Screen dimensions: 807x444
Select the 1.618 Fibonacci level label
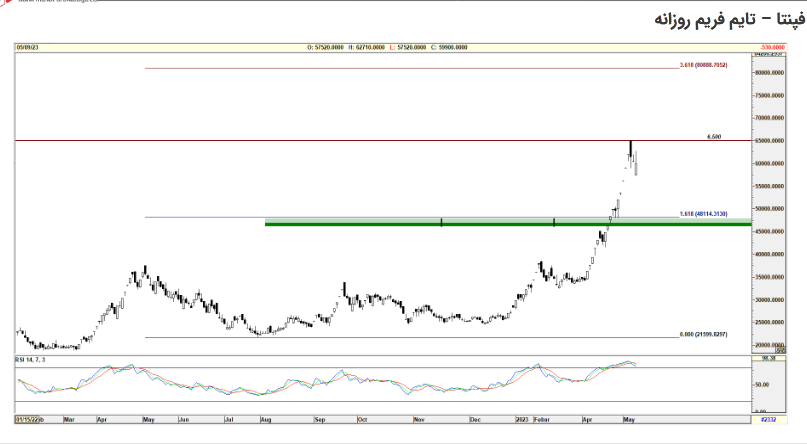point(702,215)
